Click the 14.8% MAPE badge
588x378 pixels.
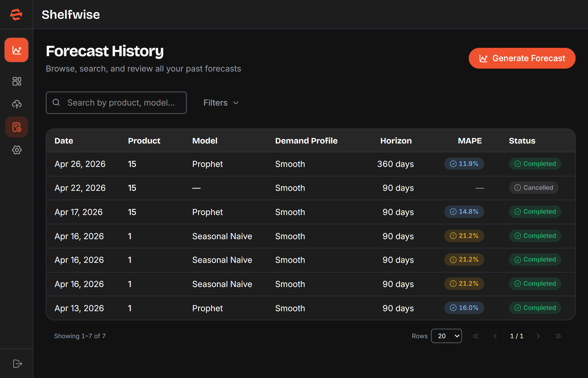(464, 212)
